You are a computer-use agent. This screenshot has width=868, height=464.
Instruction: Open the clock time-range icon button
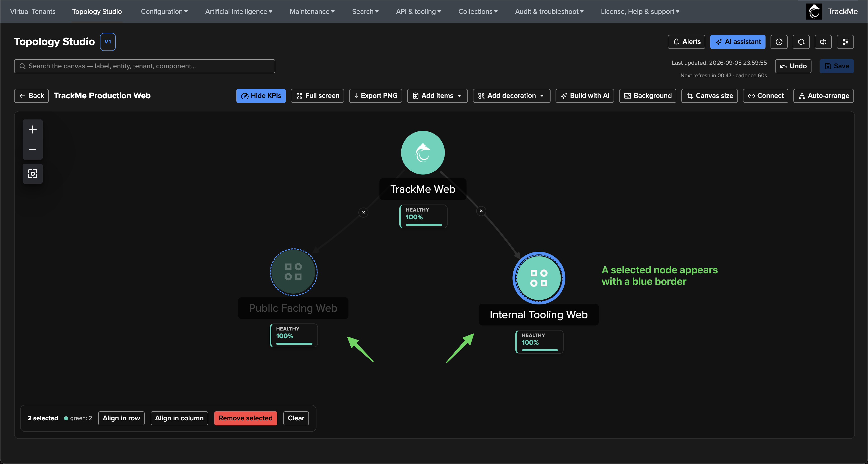pyautogui.click(x=779, y=42)
